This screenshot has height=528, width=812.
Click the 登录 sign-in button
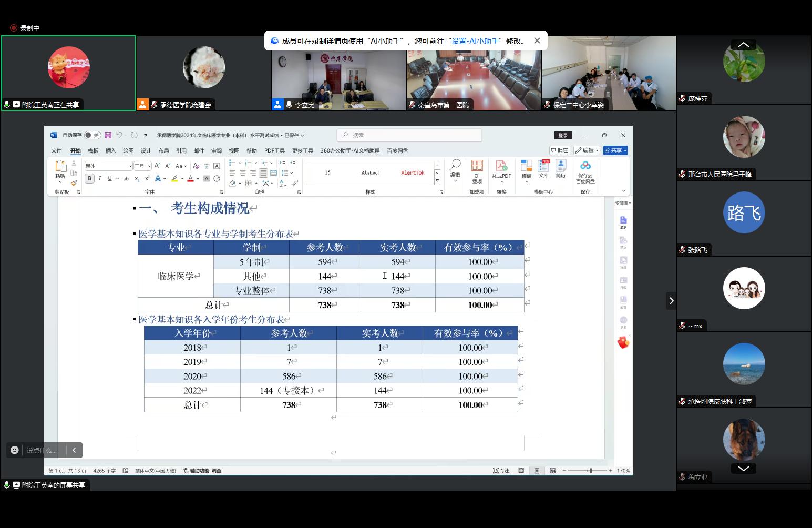(563, 135)
